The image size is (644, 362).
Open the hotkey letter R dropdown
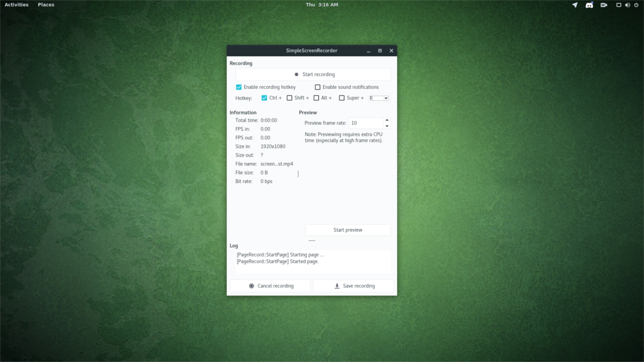click(379, 98)
